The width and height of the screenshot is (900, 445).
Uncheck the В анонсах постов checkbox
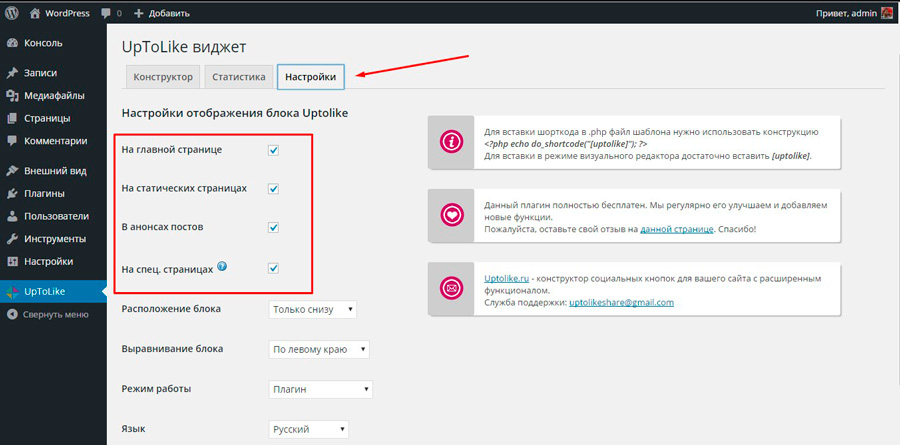click(274, 228)
